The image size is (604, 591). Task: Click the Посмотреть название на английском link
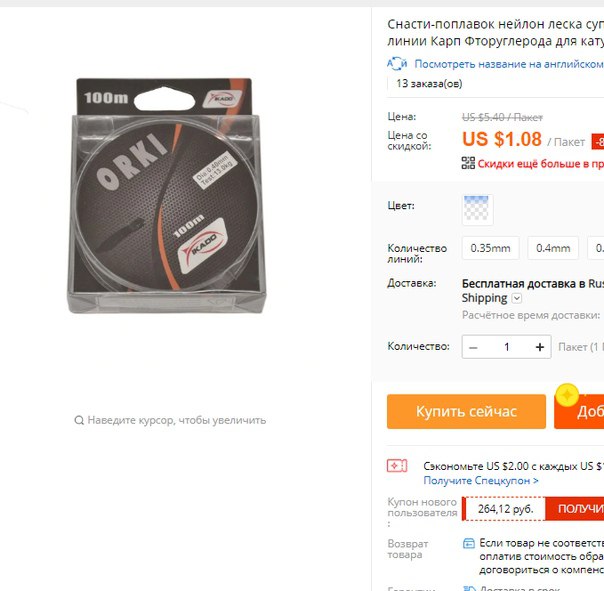pos(509,64)
